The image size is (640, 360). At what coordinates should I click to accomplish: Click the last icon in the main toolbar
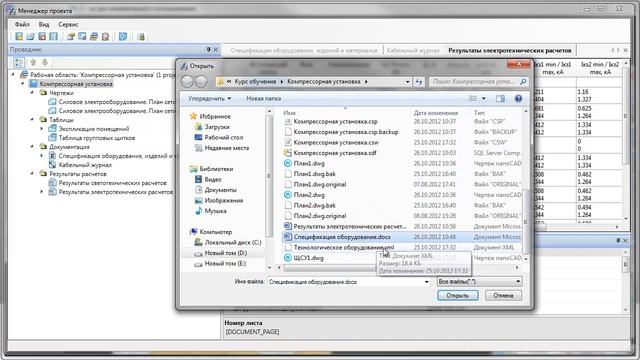[x=141, y=37]
